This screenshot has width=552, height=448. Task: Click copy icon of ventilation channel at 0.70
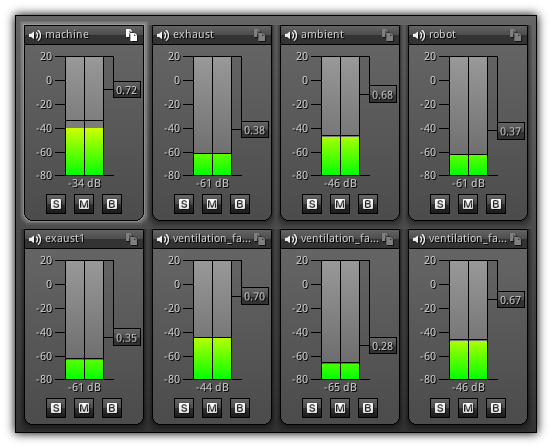click(x=260, y=239)
